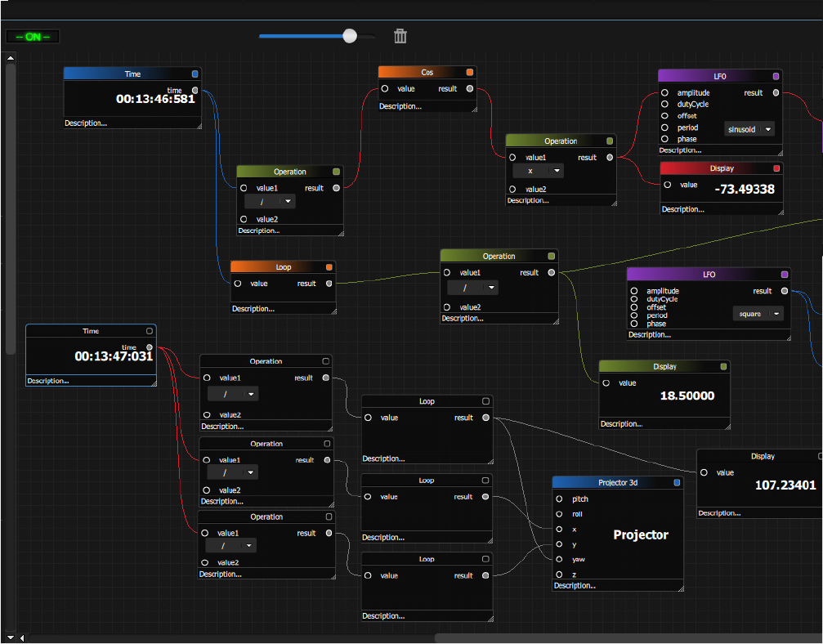Toggle the orange square on the Cos node header
Viewport: 823px width, 644px height.
click(470, 72)
